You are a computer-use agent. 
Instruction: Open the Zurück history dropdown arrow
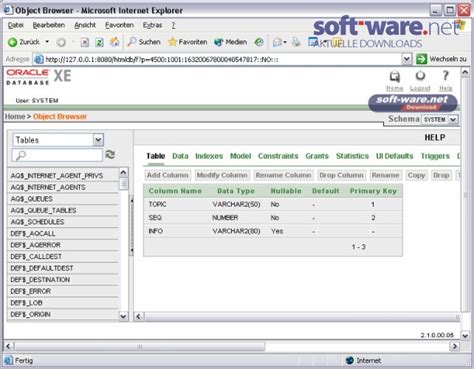point(47,42)
